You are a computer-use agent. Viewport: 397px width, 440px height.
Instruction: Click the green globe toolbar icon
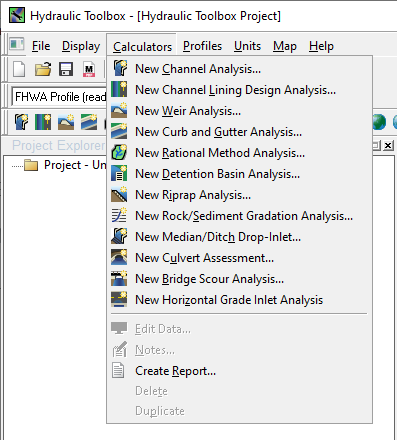pos(379,122)
